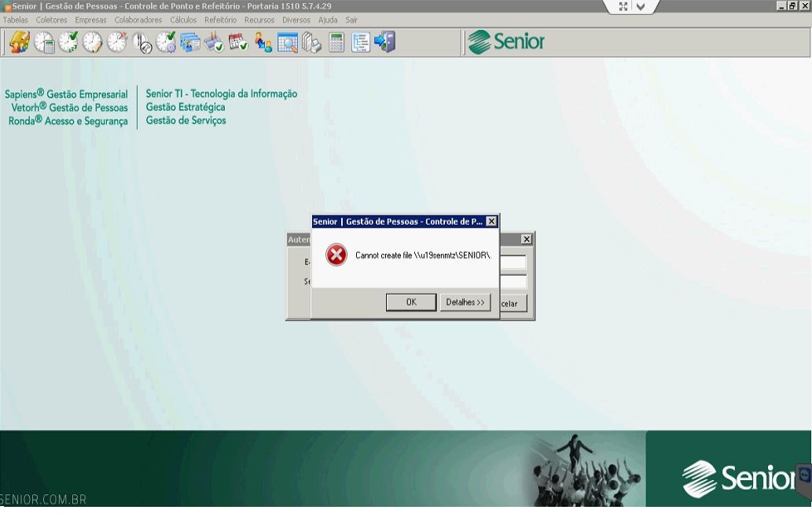Viewport: 812px width, 532px height.
Task: Click the fork and knife refeitório icon
Action: (x=142, y=42)
